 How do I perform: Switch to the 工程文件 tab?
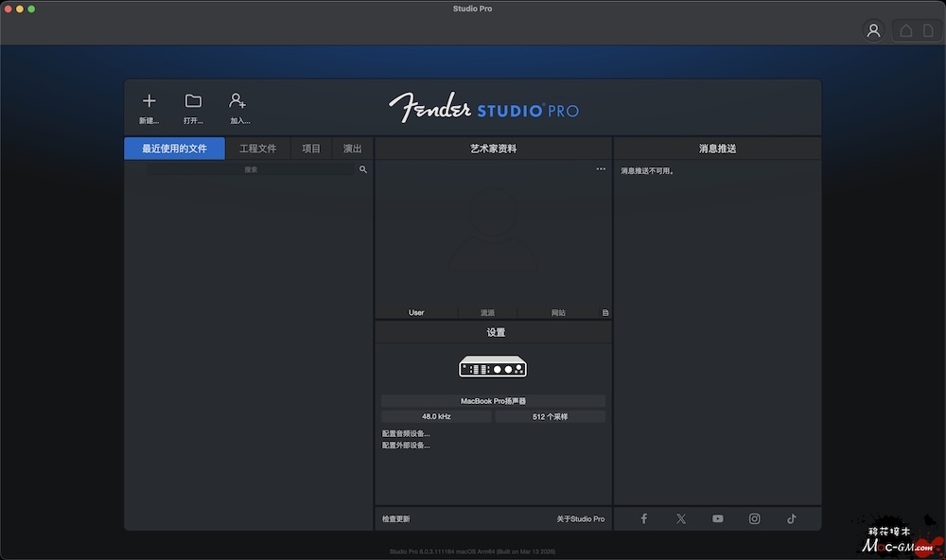click(x=257, y=149)
